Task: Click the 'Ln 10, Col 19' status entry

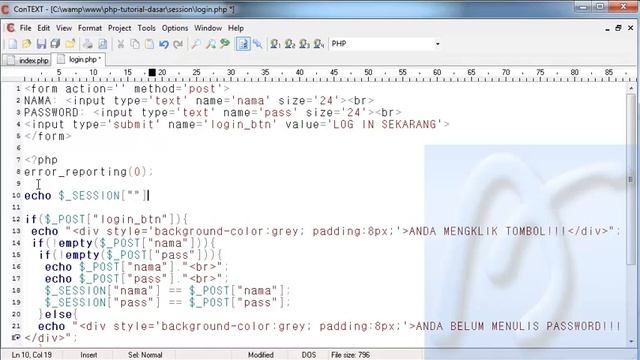Action: (31, 355)
